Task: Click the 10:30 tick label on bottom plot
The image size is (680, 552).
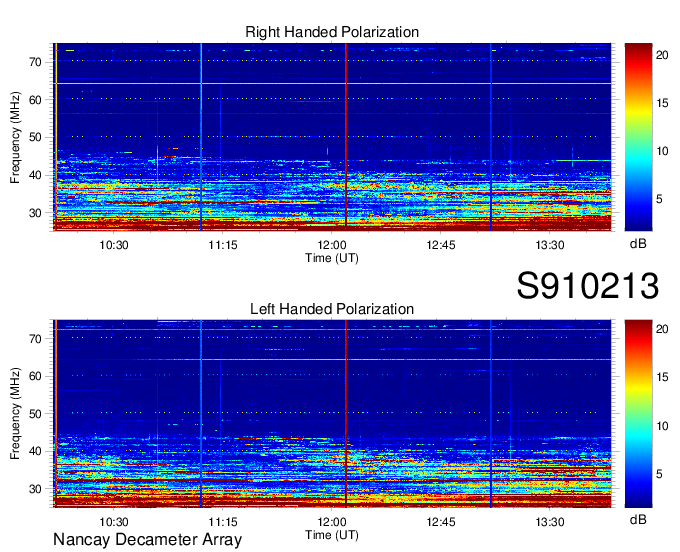Action: [114, 522]
